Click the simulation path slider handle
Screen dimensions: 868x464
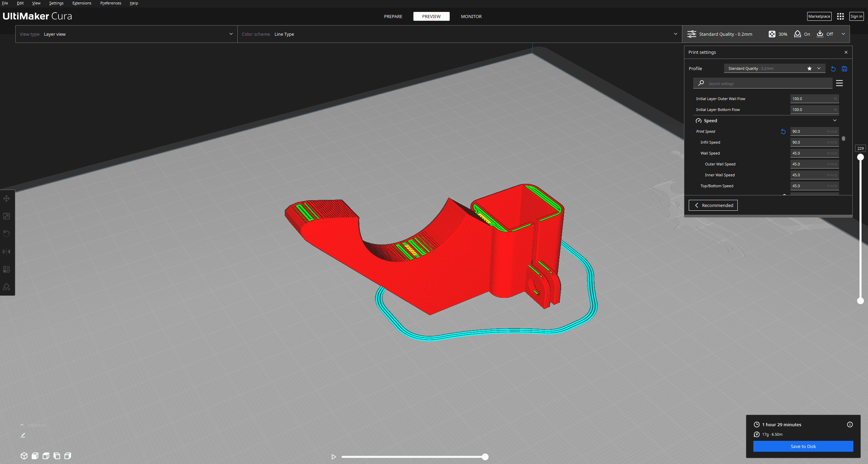pyautogui.click(x=485, y=457)
